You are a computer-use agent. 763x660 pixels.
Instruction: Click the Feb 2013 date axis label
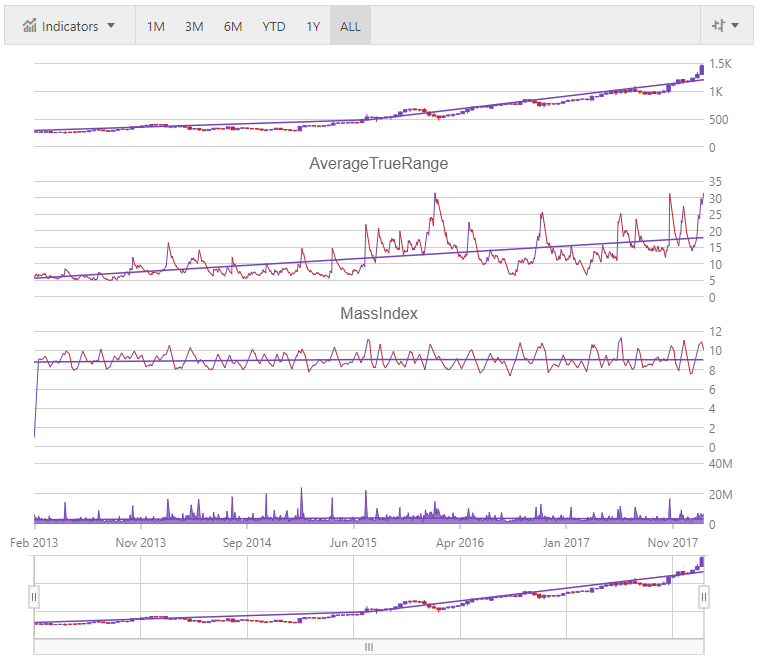[34, 543]
